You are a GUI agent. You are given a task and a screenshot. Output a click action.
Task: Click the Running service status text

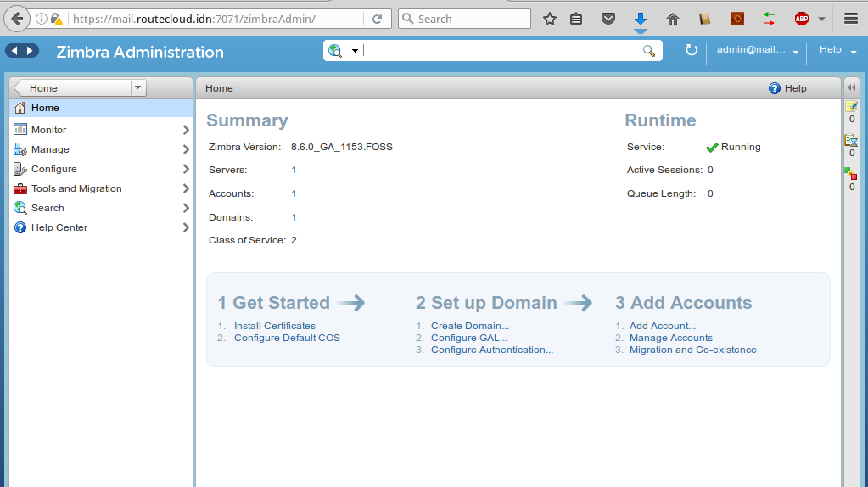point(741,147)
